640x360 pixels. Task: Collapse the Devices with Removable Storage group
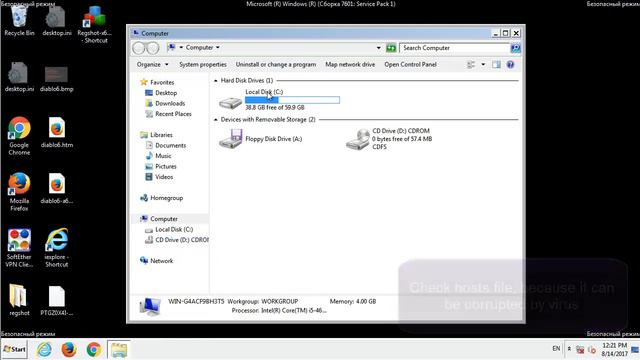pos(216,120)
